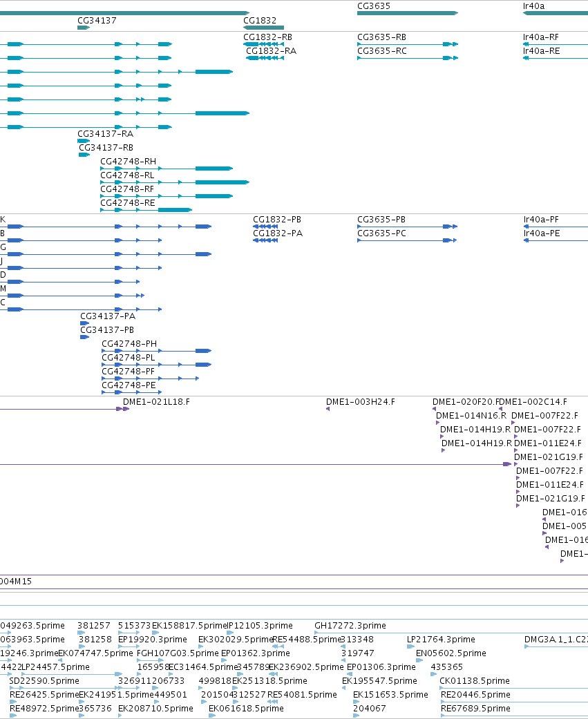Click EST label EK302029.5prime
Screen dimensions: 588x719
(236, 640)
